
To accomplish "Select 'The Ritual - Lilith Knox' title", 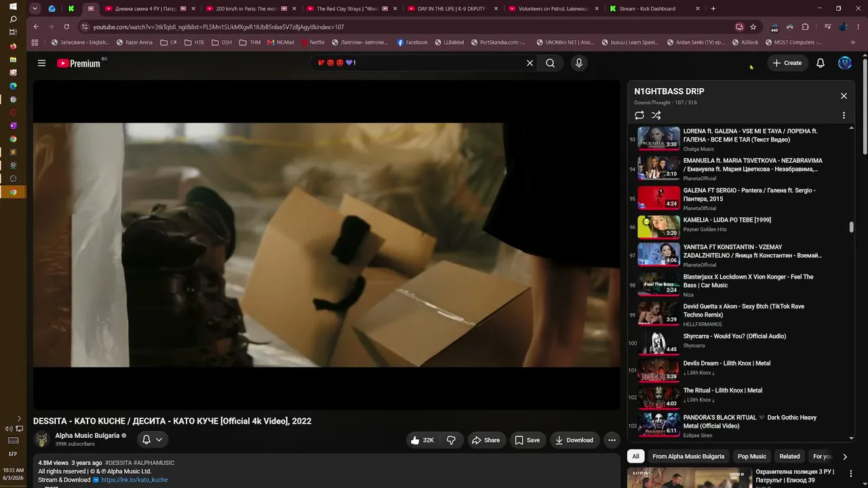I will [722, 390].
